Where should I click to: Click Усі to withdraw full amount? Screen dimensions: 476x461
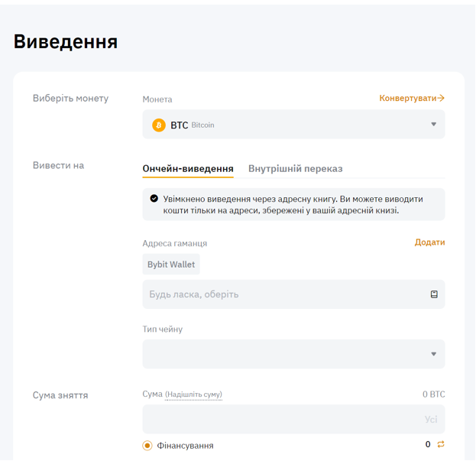tap(431, 420)
